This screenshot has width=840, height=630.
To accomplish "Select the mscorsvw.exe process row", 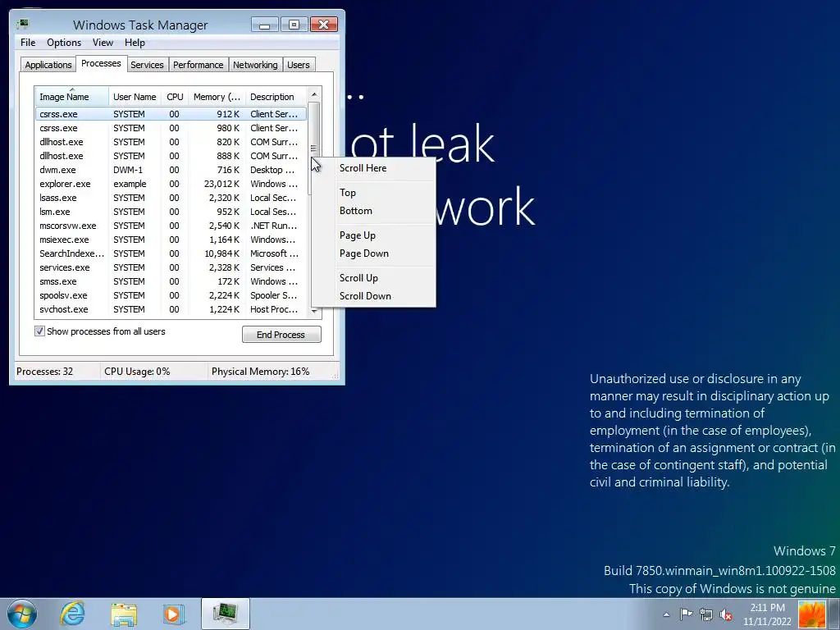I will (171, 226).
